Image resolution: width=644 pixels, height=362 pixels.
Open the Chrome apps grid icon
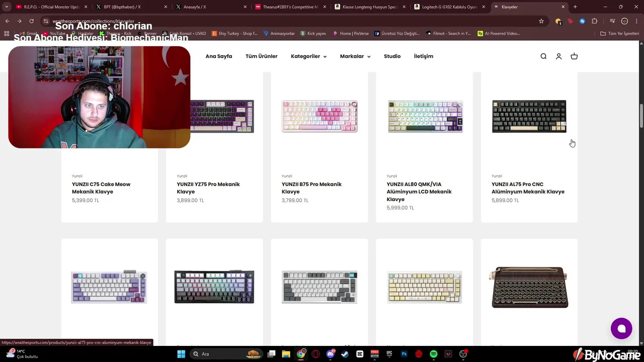click(x=7, y=33)
